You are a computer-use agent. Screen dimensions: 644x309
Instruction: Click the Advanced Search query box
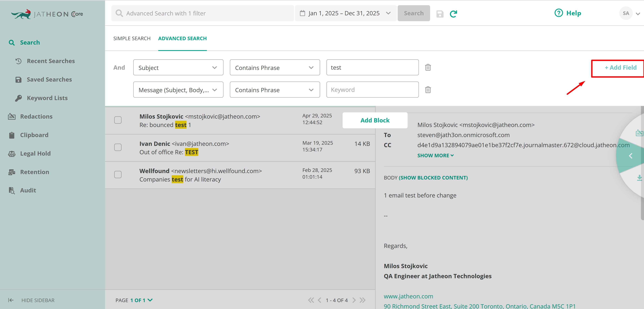tap(202, 13)
